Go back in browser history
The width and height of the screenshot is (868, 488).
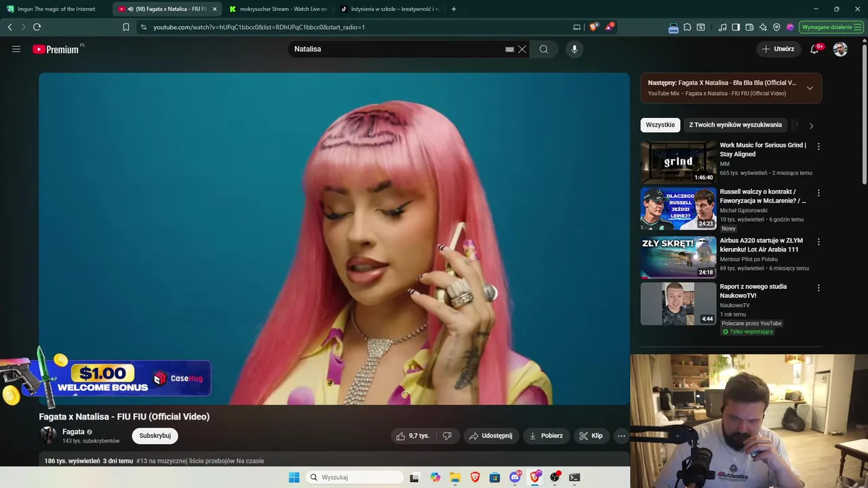9,27
